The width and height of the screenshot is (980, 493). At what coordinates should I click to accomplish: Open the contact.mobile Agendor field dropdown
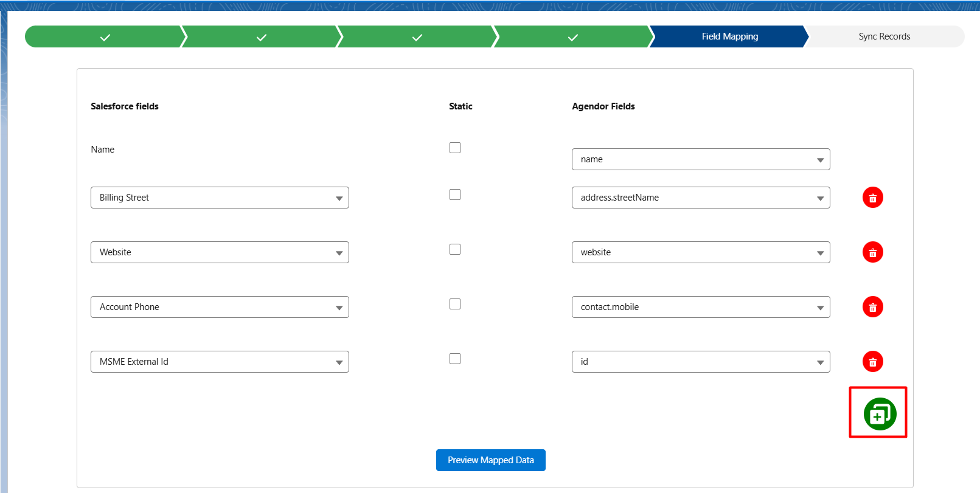[700, 307]
